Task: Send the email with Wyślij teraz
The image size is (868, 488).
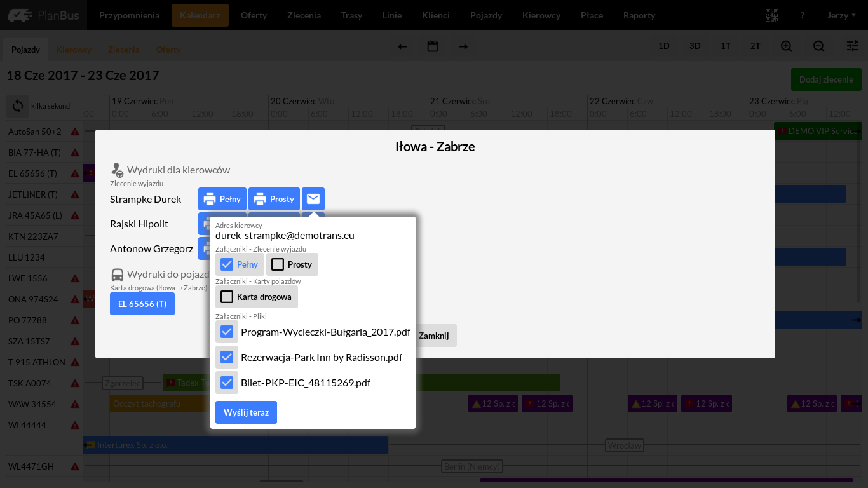Action: 246,412
